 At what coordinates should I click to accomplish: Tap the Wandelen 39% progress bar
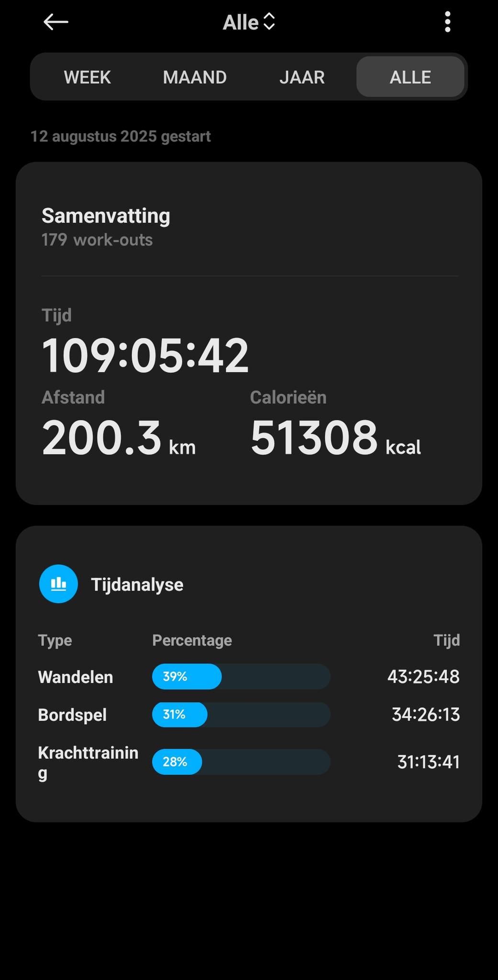[241, 677]
